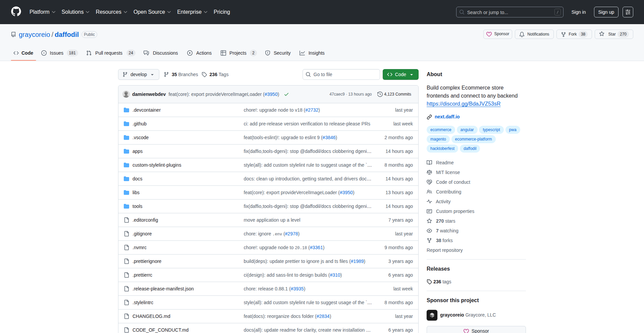
Task: Click the Notifications button
Action: (x=534, y=34)
